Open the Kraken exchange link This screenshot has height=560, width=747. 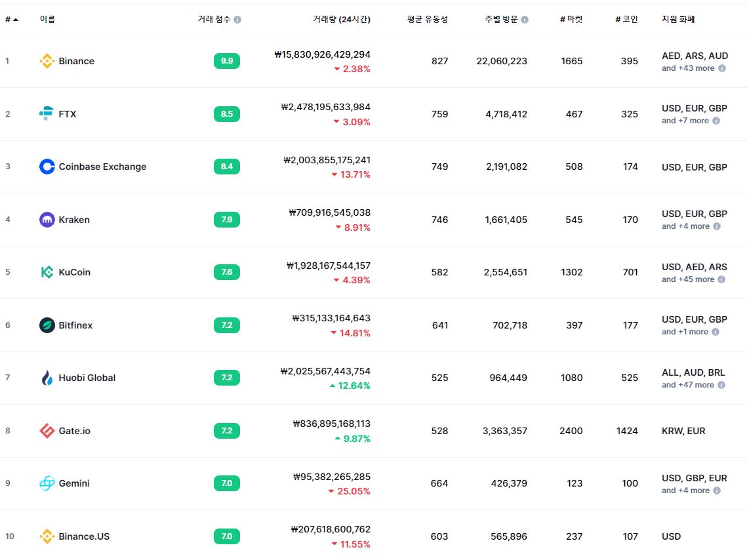(x=74, y=220)
